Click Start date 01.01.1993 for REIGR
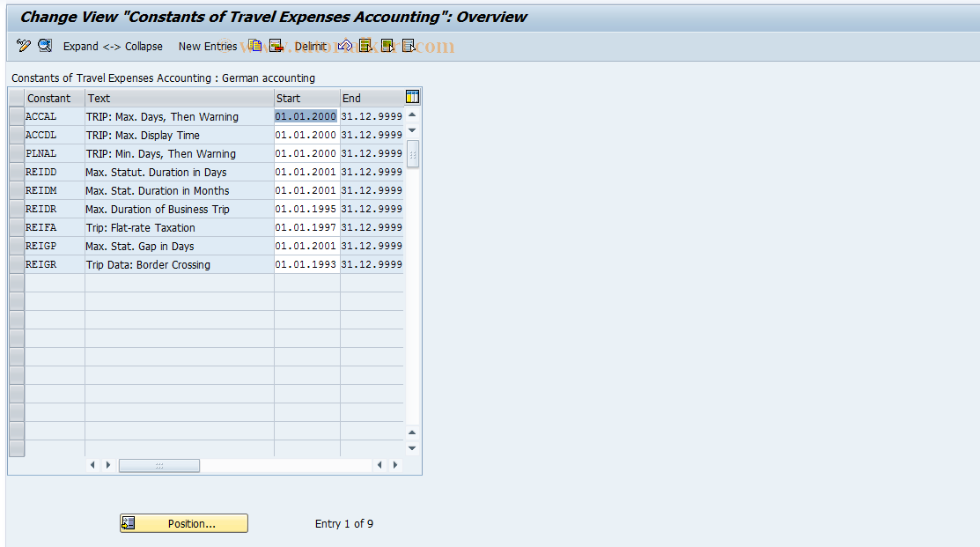The width and height of the screenshot is (980, 547). tap(306, 264)
